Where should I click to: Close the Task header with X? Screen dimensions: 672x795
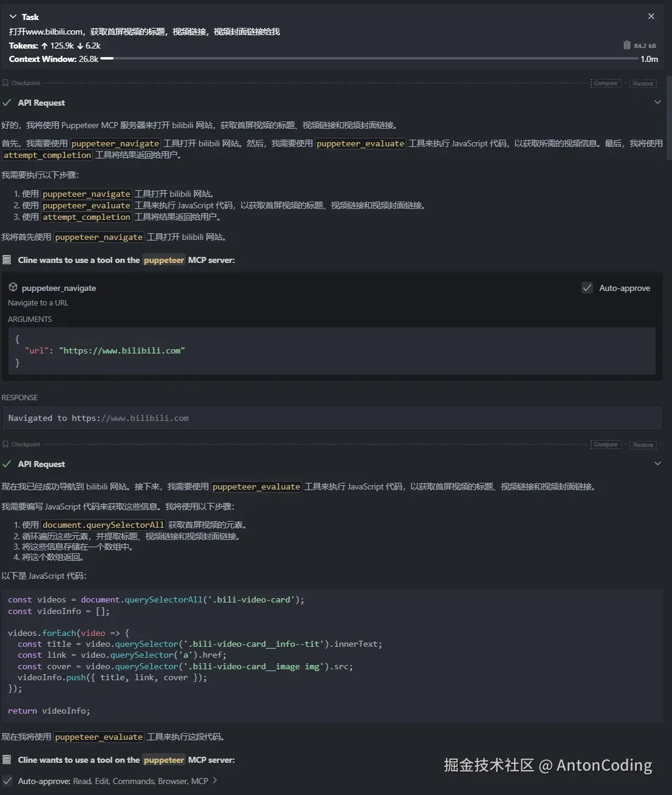(x=651, y=16)
